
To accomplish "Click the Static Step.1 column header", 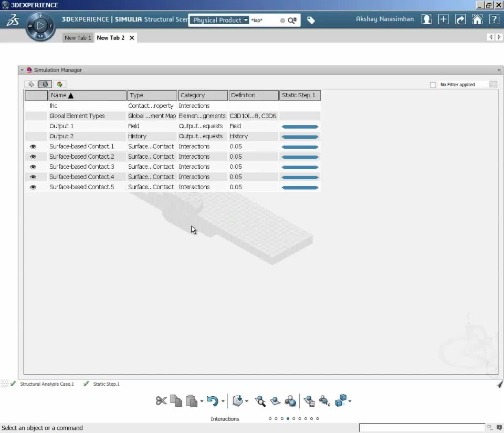I will (x=300, y=95).
